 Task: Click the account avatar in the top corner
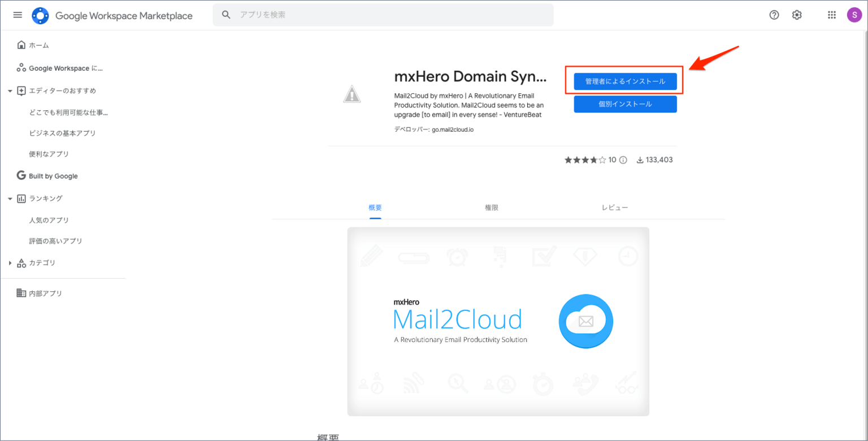tap(854, 15)
